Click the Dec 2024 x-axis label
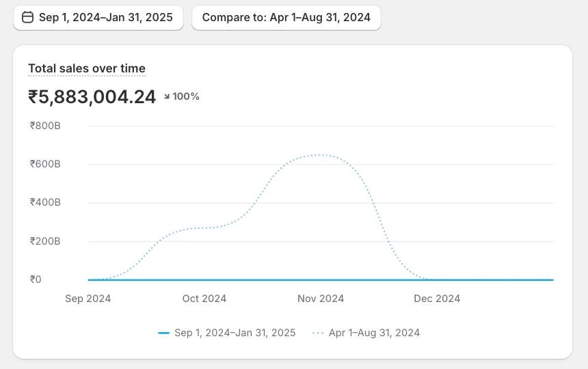This screenshot has height=369, width=588. click(437, 299)
